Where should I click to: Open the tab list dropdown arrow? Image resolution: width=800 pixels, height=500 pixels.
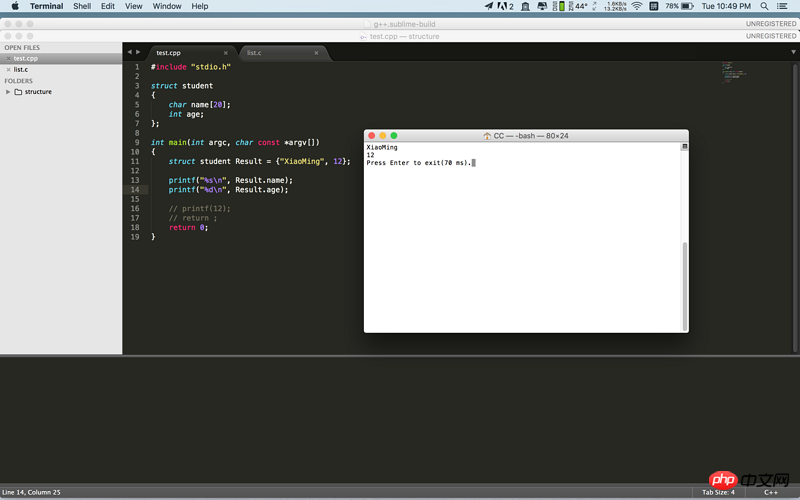point(793,52)
